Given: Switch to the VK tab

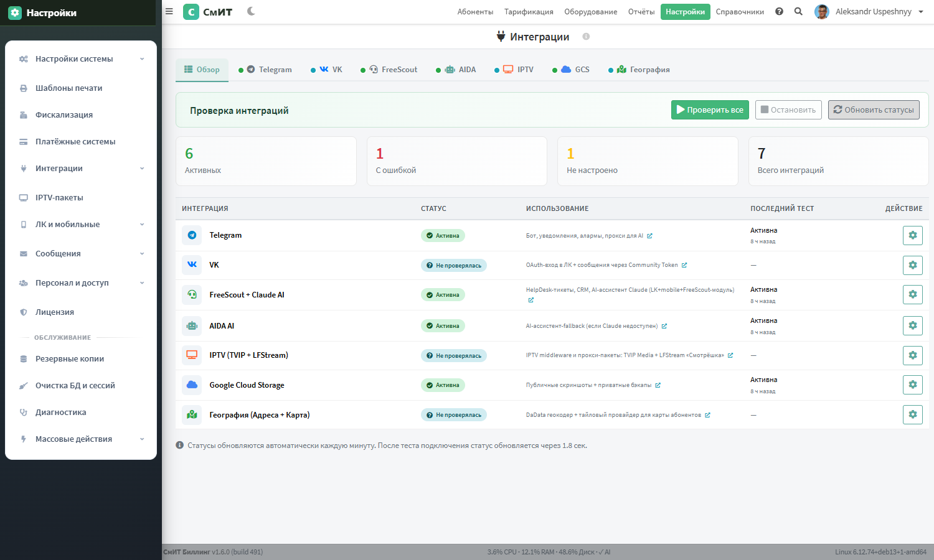Looking at the screenshot, I should pos(327,70).
